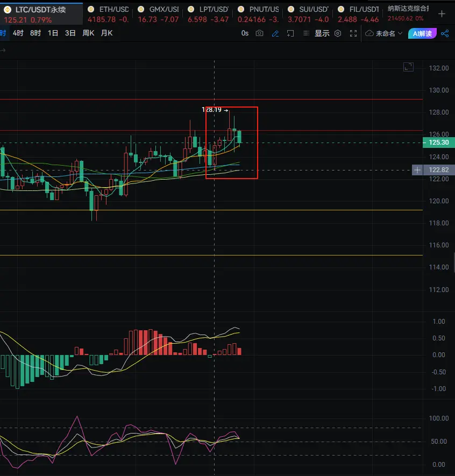Click the 100.00 oscillator axis label
Image resolution: width=455 pixels, height=476 pixels.
tap(439, 418)
